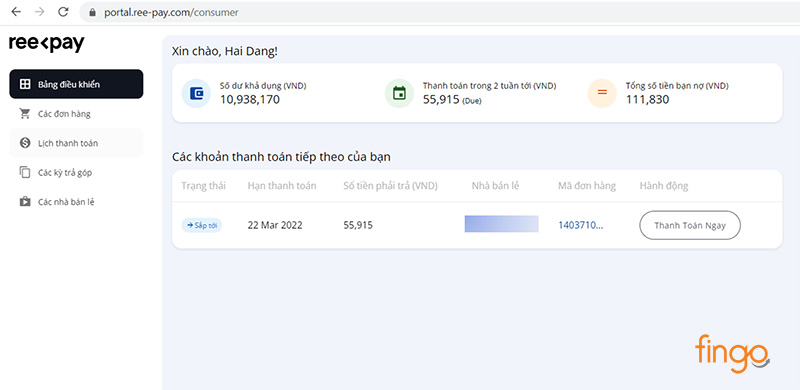Click the address bar URL field
Image resolution: width=800 pixels, height=390 pixels.
[439, 12]
